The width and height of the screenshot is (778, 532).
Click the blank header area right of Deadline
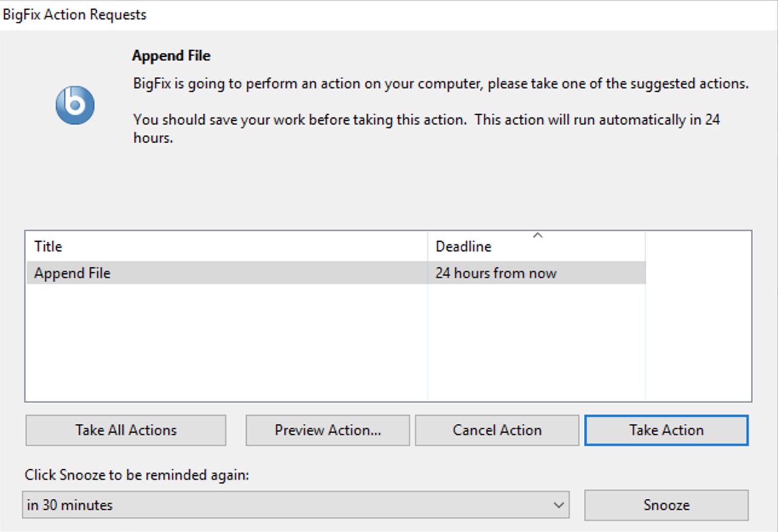click(x=698, y=247)
